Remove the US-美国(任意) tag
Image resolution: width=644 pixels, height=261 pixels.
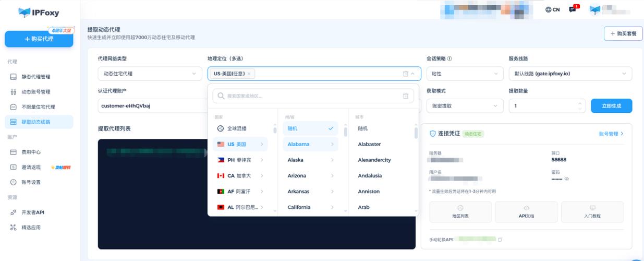pos(249,74)
